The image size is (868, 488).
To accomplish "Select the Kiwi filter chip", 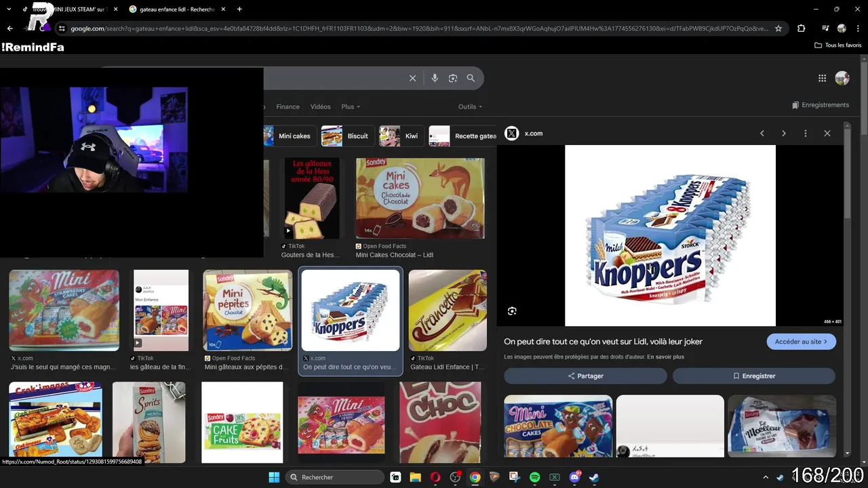I will 401,136.
